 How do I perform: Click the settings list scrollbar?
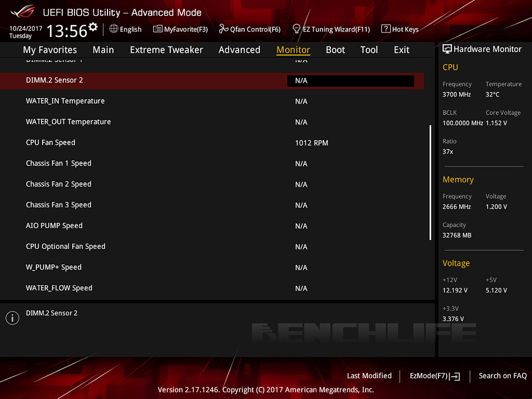(x=430, y=182)
